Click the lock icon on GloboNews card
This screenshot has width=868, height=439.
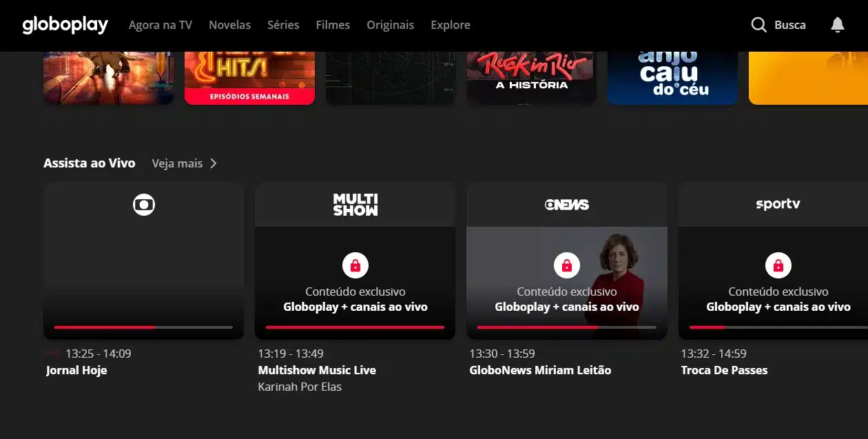tap(566, 265)
